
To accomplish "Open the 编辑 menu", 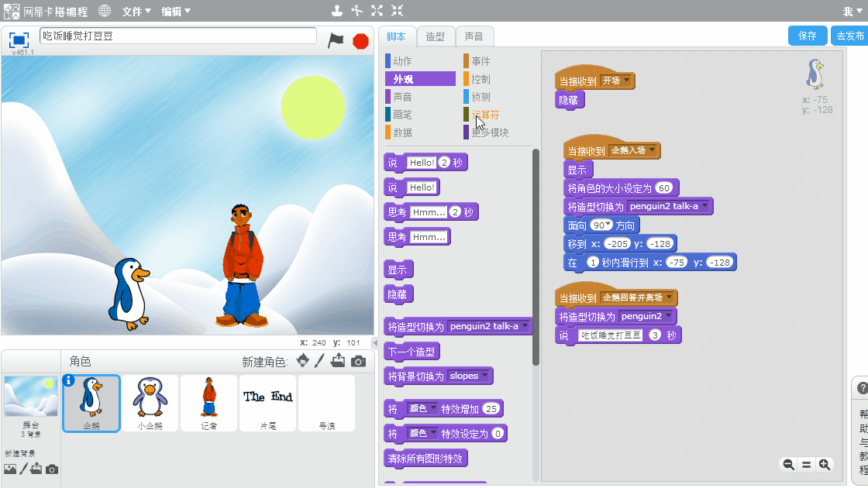I will tap(176, 12).
